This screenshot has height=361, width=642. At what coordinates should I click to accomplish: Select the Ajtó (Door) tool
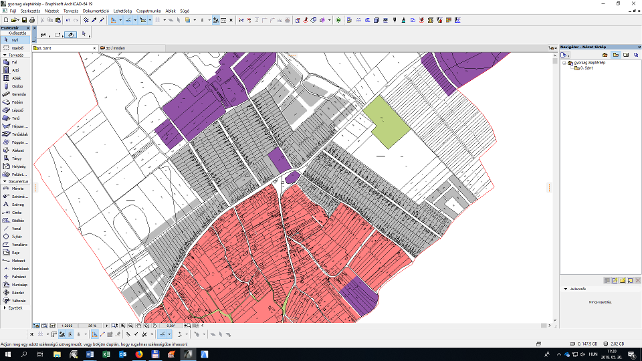(x=15, y=70)
